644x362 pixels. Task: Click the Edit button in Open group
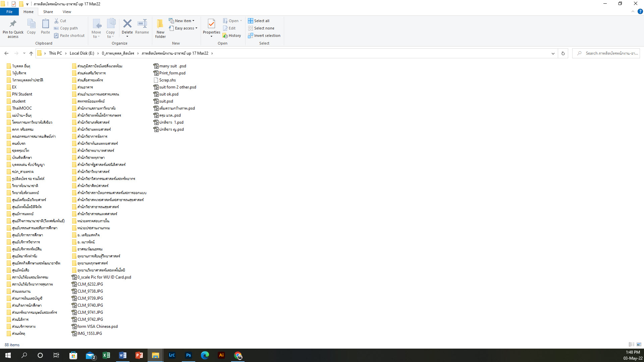[x=229, y=28]
